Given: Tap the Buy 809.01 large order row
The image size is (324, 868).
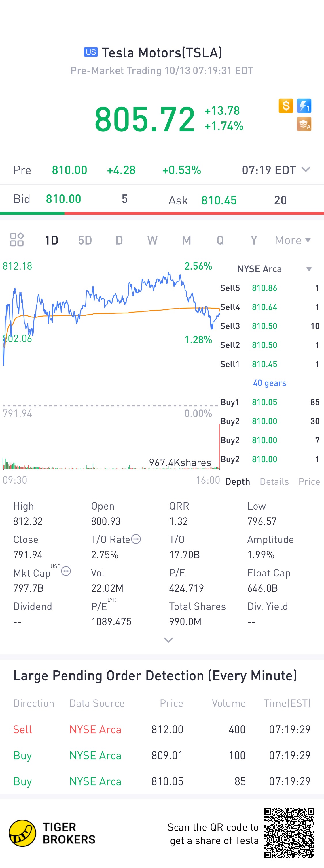Looking at the screenshot, I should click(x=162, y=756).
